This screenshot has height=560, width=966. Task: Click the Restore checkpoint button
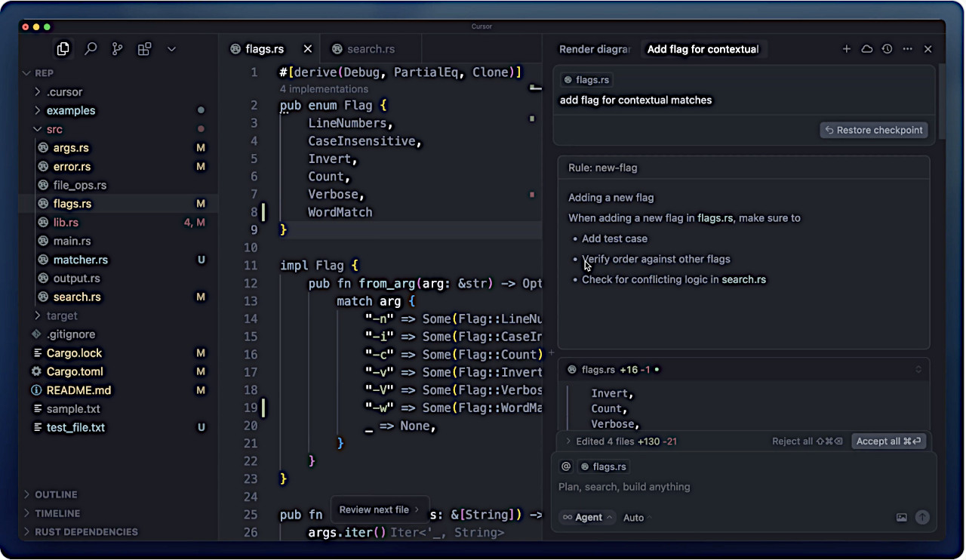[873, 130]
